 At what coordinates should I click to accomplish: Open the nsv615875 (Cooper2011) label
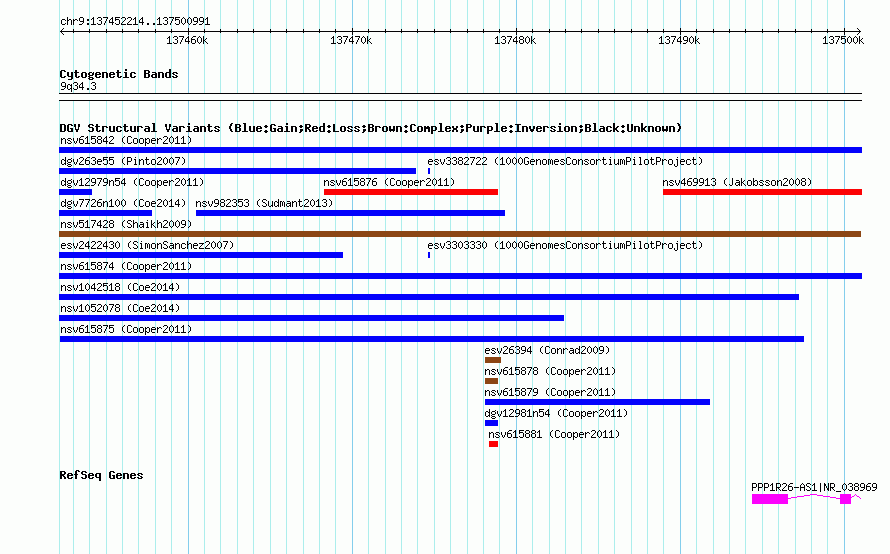click(126, 329)
